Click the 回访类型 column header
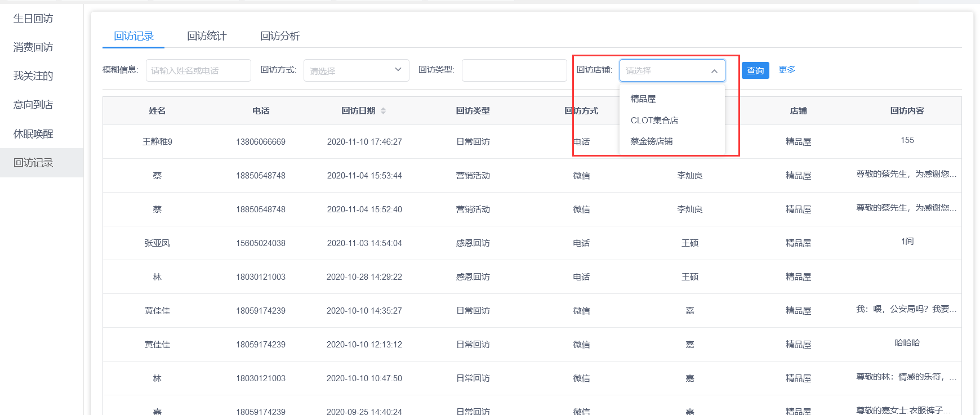Viewport: 980px width, 415px height. [473, 111]
